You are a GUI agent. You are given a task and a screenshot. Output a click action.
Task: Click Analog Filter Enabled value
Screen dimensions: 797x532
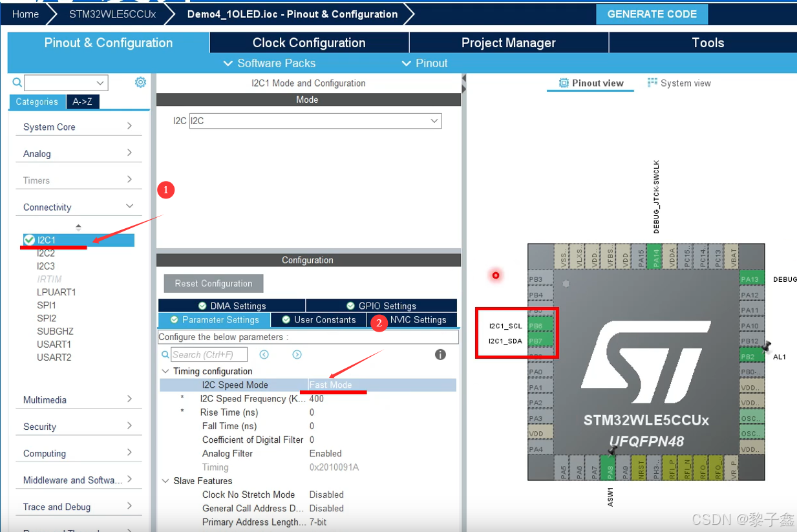(326, 453)
